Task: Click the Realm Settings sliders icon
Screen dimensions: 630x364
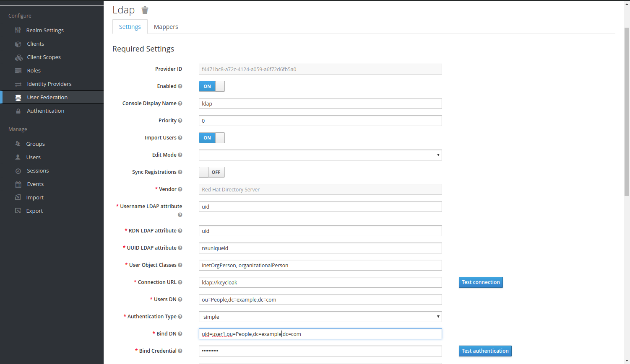Action: (x=18, y=30)
